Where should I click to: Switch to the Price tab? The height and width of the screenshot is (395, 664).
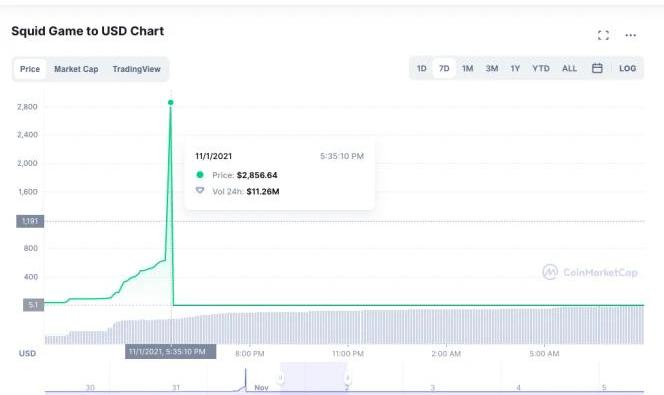click(x=30, y=69)
